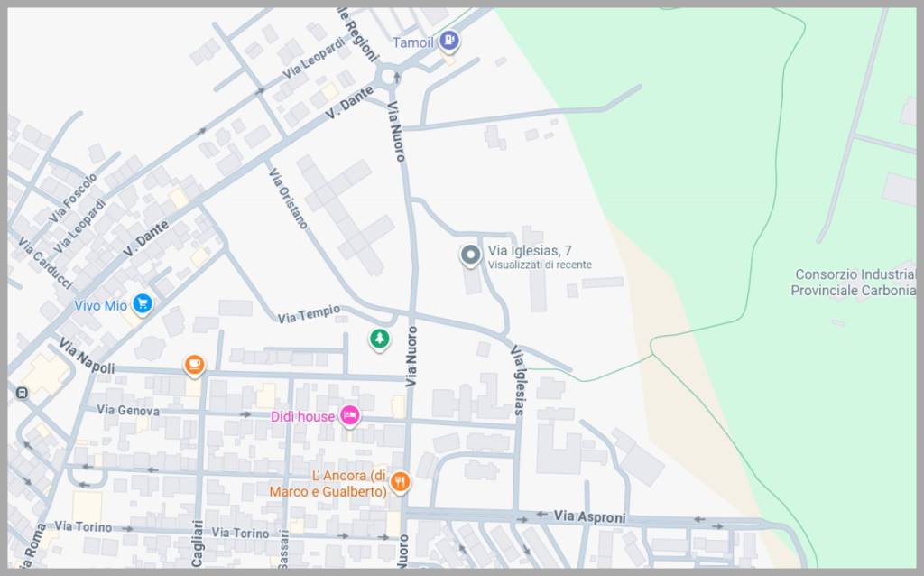Click the Via Genova street label
This screenshot has height=576, width=924.
point(128,410)
